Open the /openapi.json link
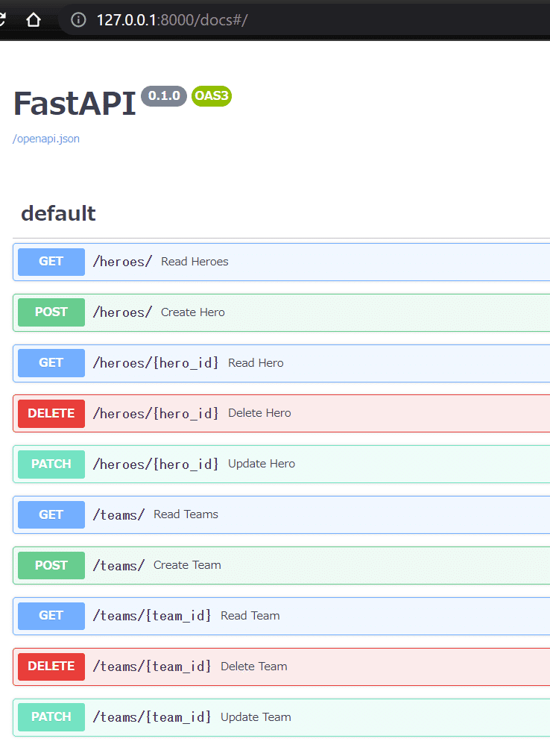This screenshot has width=550, height=756. point(46,139)
